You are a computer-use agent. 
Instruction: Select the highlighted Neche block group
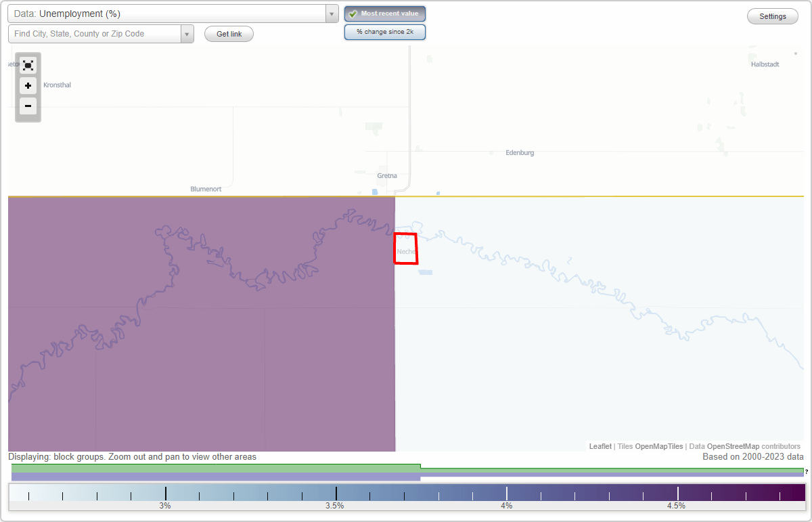pos(406,248)
